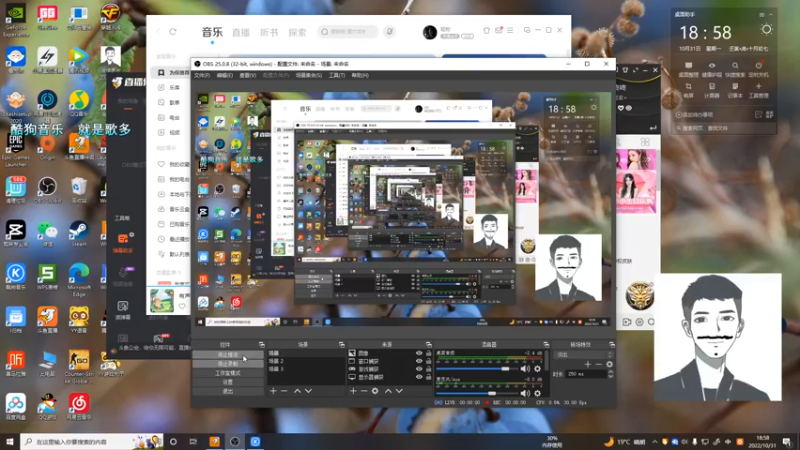The width and height of the screenshot is (800, 450).
Task: Open music app hamburger menu icon
Action: (x=510, y=31)
